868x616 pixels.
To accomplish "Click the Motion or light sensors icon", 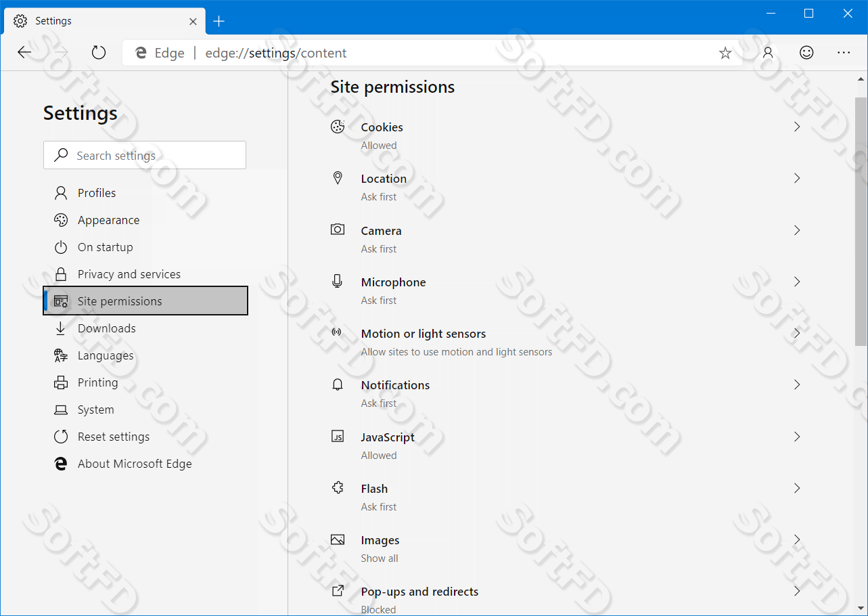I will [x=338, y=332].
